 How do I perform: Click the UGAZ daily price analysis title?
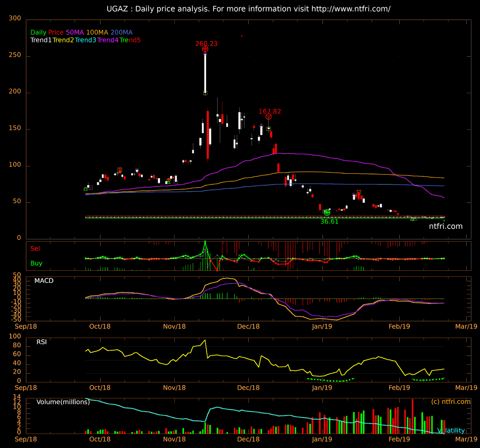248,8
